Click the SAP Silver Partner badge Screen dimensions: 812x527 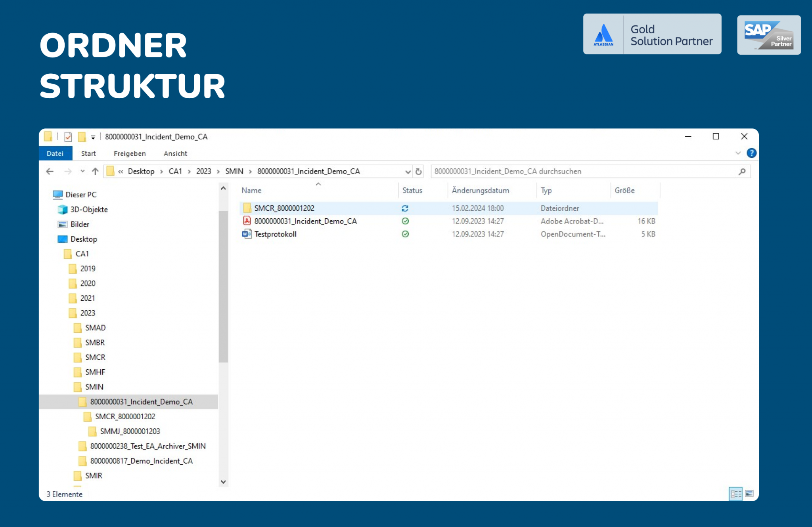click(769, 35)
